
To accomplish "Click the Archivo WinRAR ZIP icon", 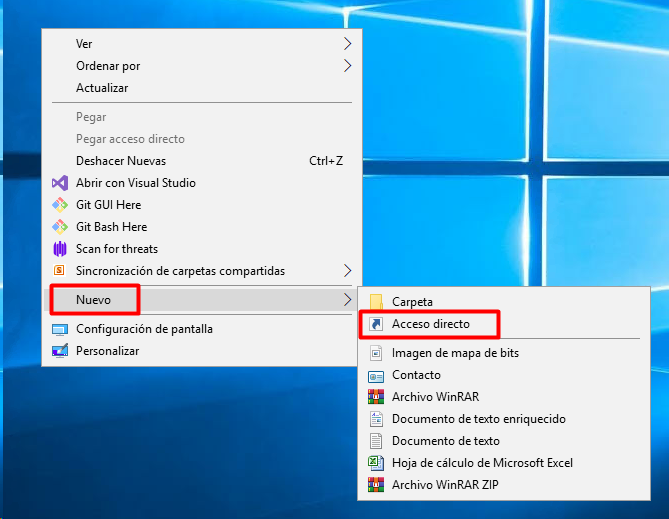I will click(376, 485).
